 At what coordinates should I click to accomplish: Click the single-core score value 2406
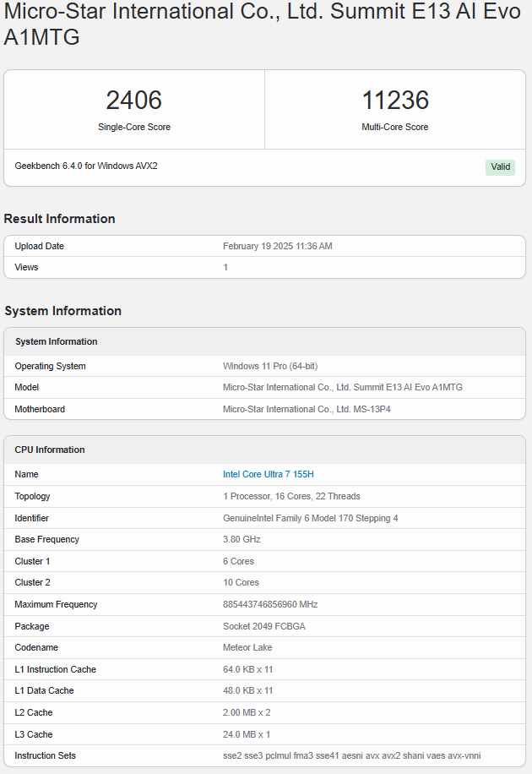click(x=133, y=101)
